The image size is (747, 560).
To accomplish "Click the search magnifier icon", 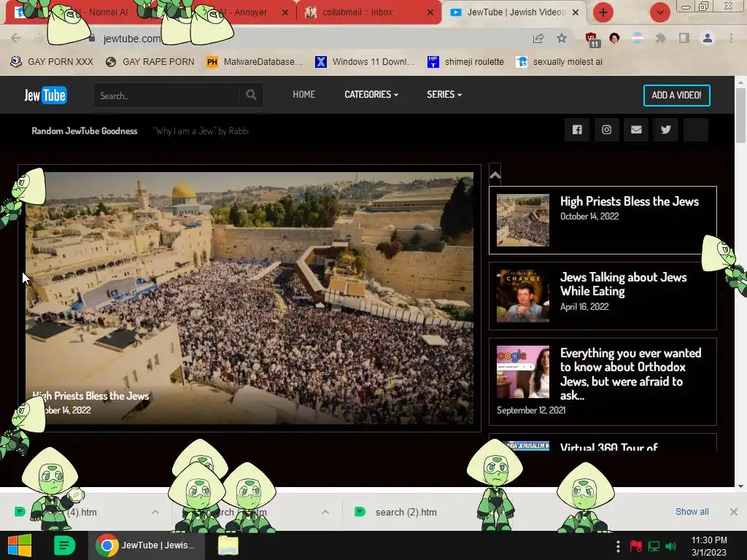I will tap(251, 95).
